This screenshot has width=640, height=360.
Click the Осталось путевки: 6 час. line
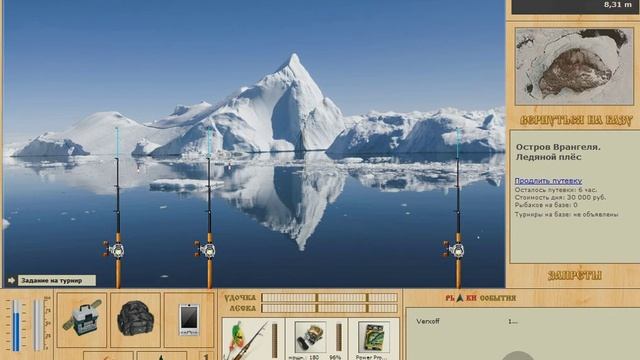(555, 190)
